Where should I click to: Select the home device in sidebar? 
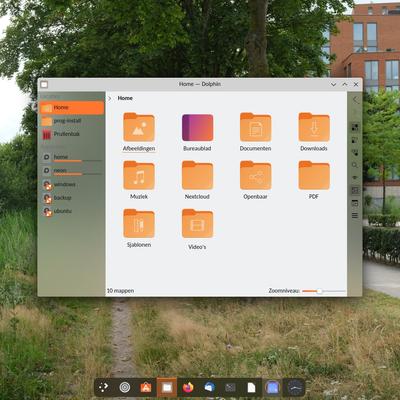[x=72, y=157]
